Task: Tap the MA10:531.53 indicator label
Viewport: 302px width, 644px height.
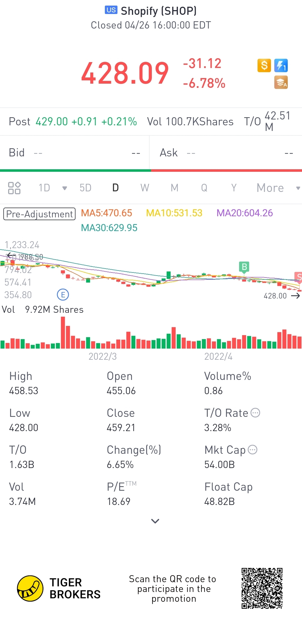Action: click(x=174, y=213)
